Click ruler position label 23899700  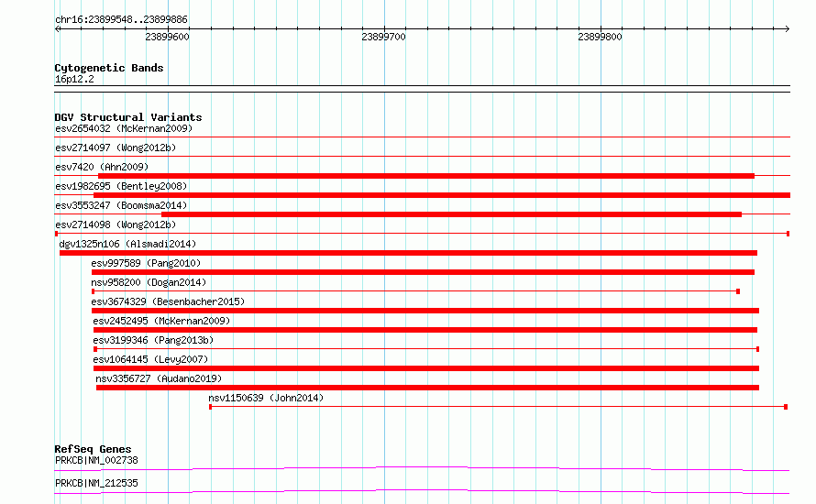click(383, 37)
